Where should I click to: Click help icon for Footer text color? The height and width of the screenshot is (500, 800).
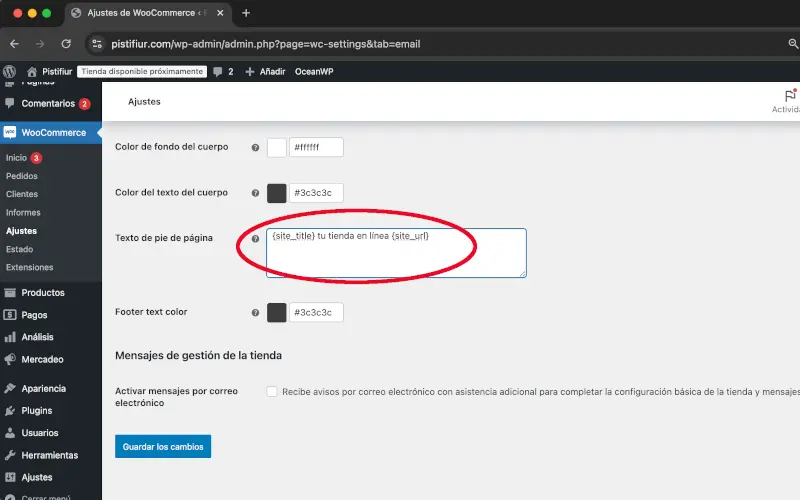coord(255,313)
